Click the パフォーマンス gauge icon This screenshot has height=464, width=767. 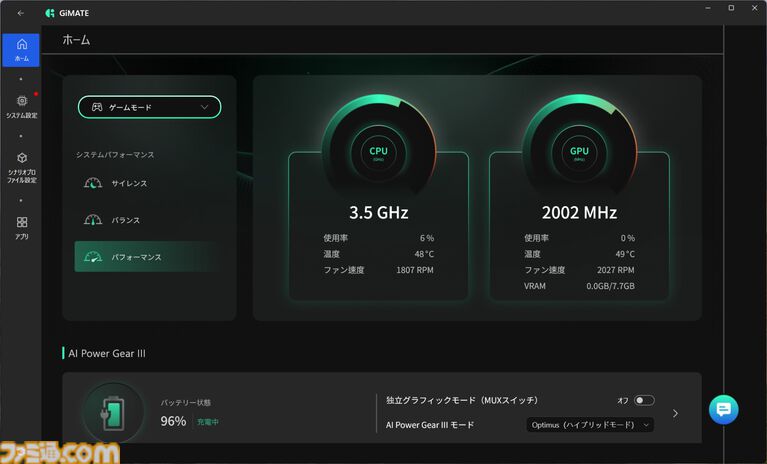click(93, 257)
